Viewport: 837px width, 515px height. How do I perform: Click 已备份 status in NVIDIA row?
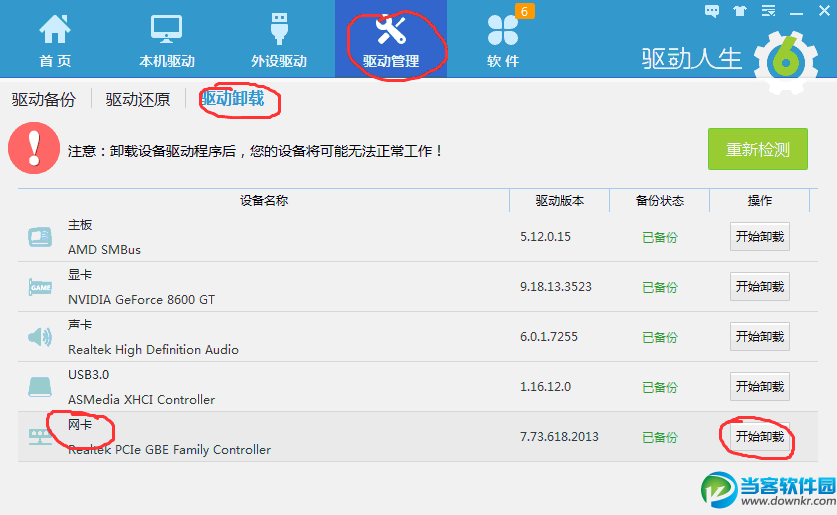[x=660, y=288]
